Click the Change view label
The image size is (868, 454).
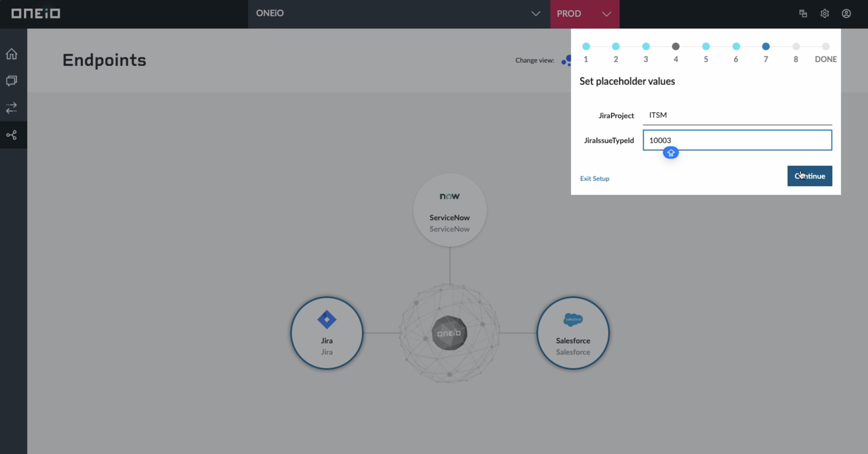pyautogui.click(x=534, y=60)
